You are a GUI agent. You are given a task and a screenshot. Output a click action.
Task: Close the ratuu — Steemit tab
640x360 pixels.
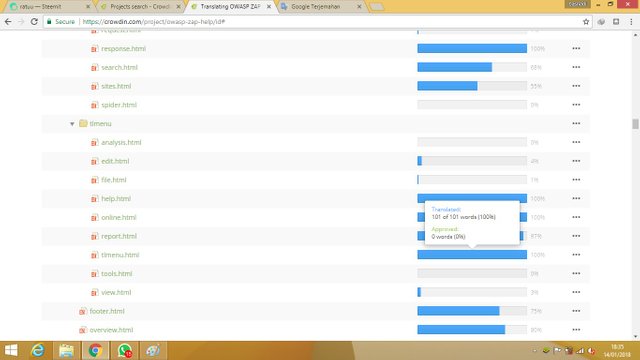coord(88,7)
